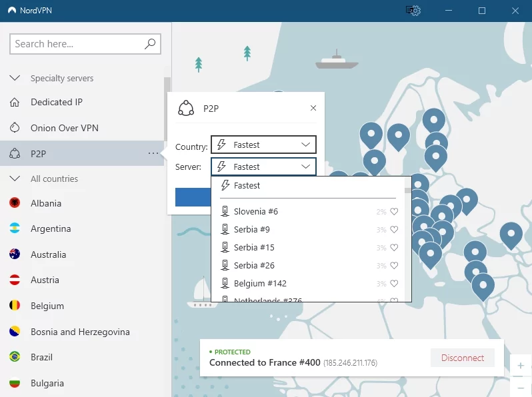The width and height of the screenshot is (532, 397).
Task: Click the search magnifier icon
Action: [x=149, y=44]
